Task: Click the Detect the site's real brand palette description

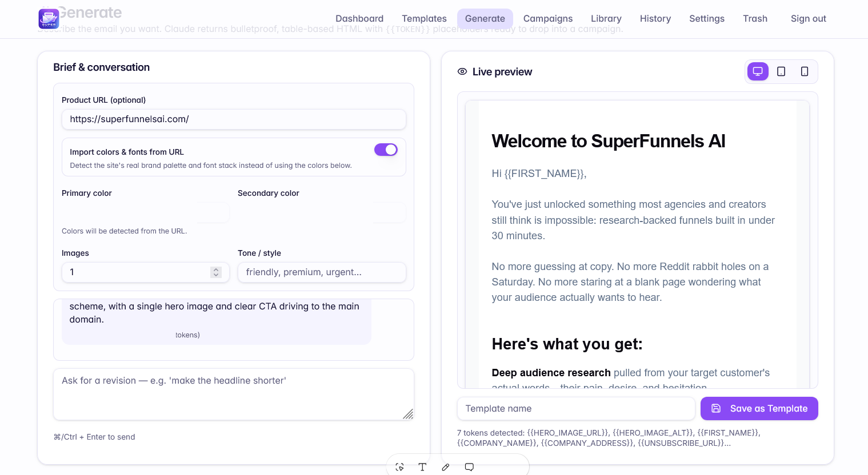Action: (211, 166)
